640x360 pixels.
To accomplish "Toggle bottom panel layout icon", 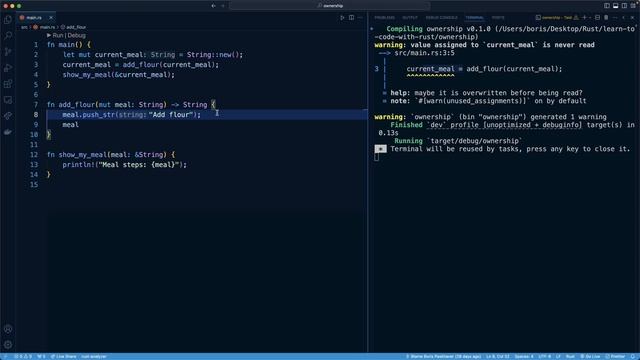I will tap(616, 6).
